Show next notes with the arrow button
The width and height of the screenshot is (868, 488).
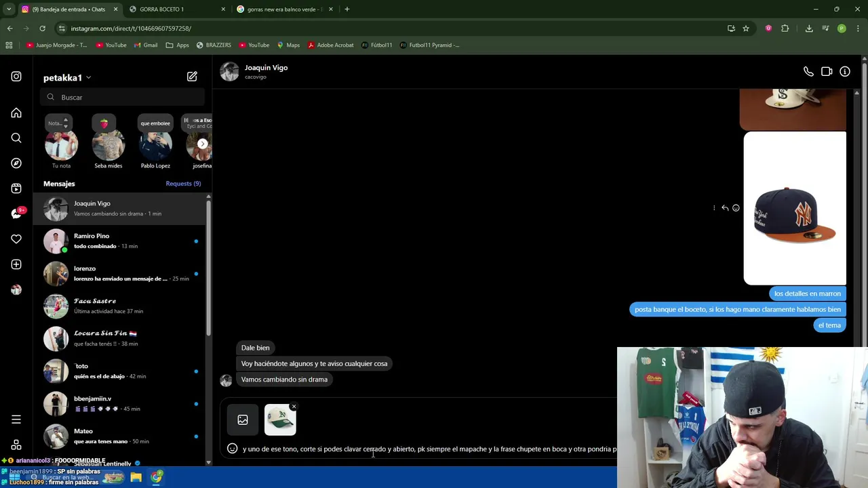click(x=202, y=144)
